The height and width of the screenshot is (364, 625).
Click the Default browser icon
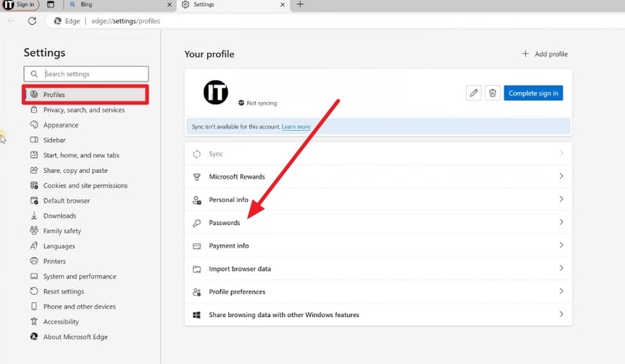[35, 201]
